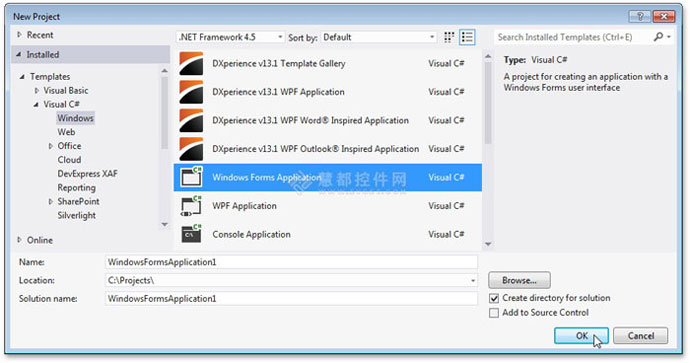This screenshot has height=363, width=690.
Task: Switch to medium icons list view
Action: pos(467,37)
